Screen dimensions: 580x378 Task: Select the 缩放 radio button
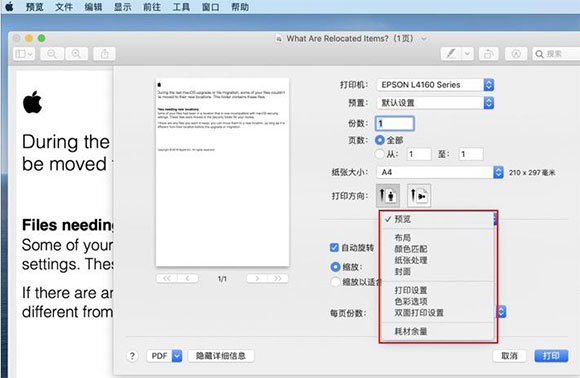coord(335,267)
